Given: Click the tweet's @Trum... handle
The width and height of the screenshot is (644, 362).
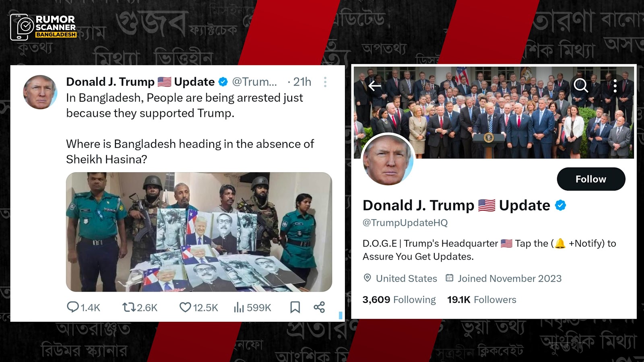Looking at the screenshot, I should click(x=254, y=82).
